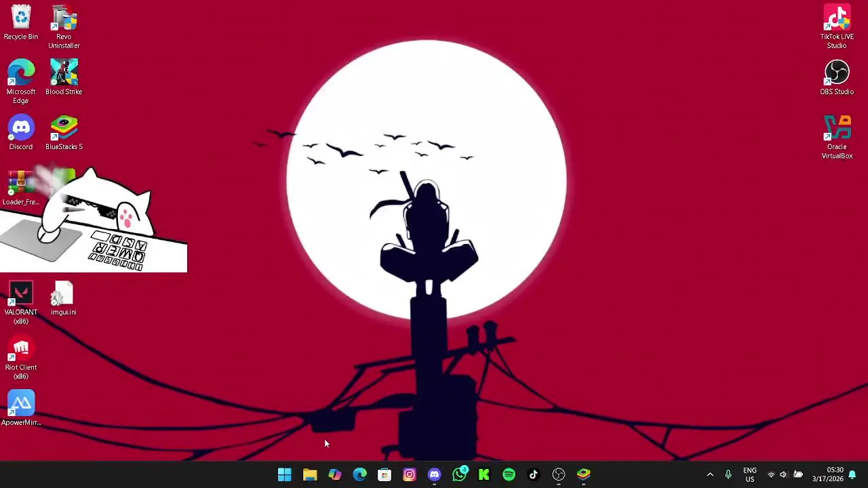Select the Riot Client (x86) shortcut
The image size is (868, 488).
point(21,358)
